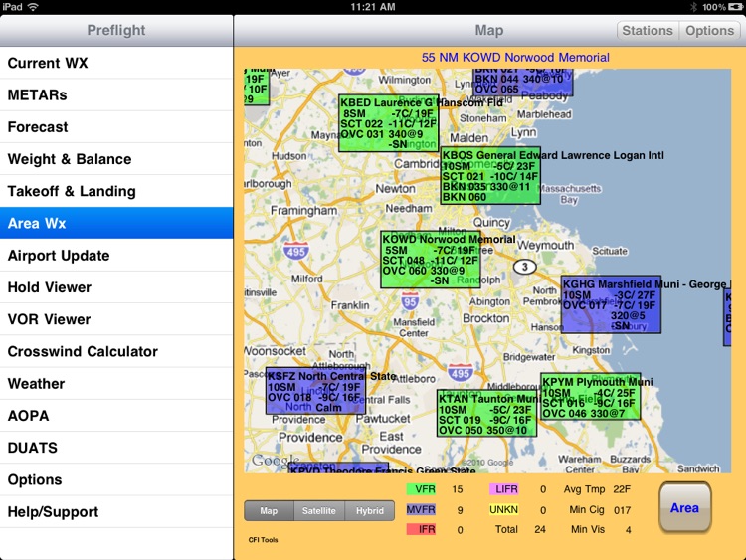The height and width of the screenshot is (560, 746).
Task: Open Help/Support
Action: point(116,512)
